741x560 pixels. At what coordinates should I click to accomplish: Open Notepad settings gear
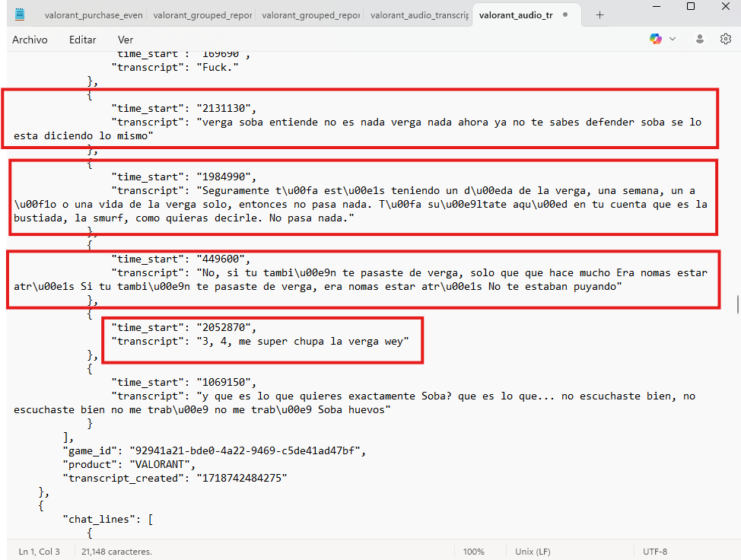pyautogui.click(x=726, y=40)
